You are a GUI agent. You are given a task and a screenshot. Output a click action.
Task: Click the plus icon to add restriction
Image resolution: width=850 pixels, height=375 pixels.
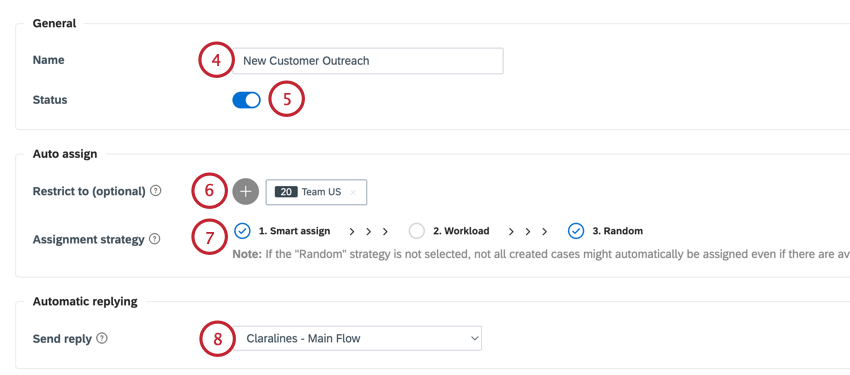[x=246, y=192]
